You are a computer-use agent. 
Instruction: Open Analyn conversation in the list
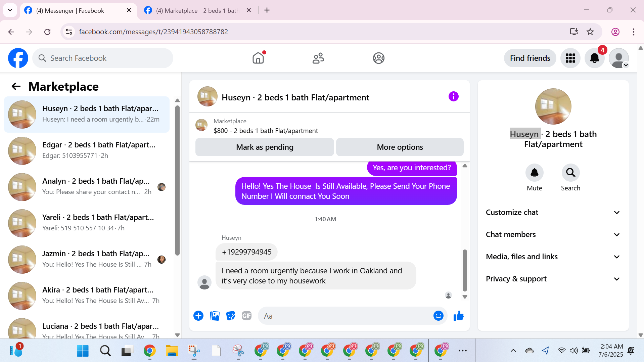[87, 187]
